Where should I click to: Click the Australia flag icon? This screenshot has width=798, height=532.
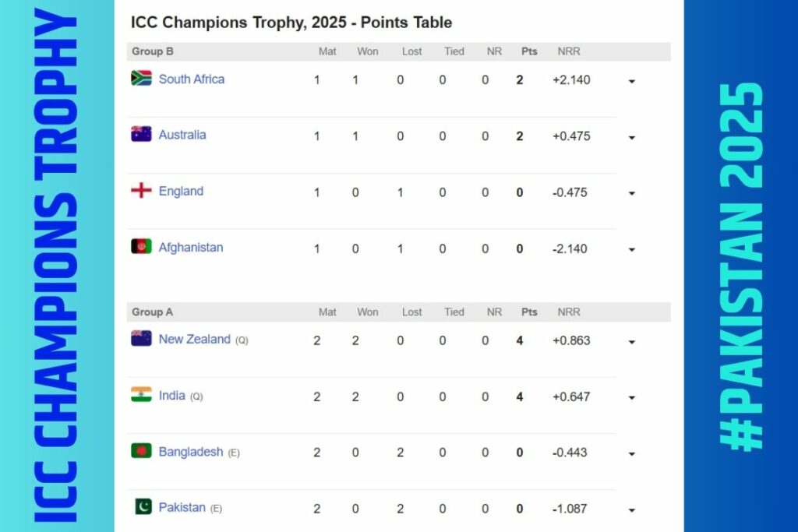click(141, 134)
